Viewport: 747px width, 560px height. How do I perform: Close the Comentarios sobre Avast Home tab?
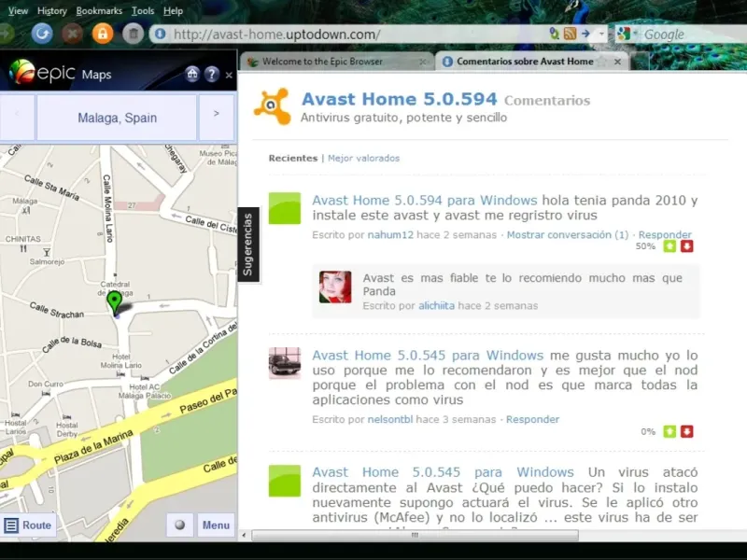pos(617,62)
